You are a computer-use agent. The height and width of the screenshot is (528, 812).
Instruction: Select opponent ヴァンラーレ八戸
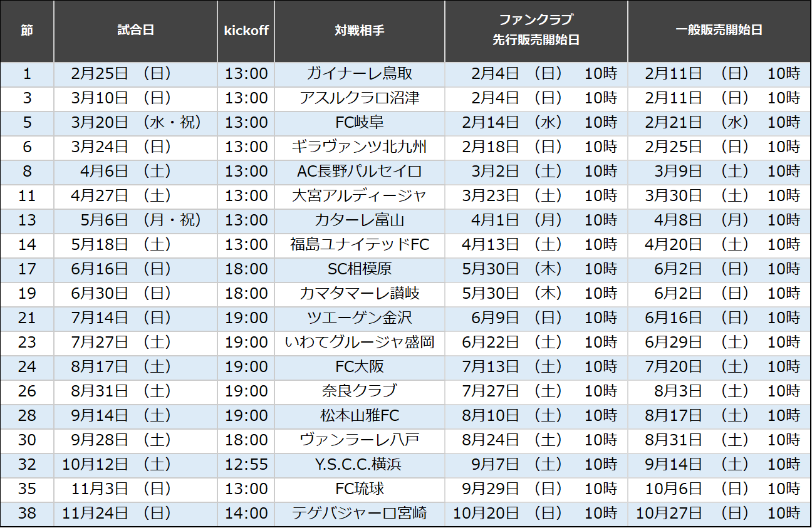point(360,440)
